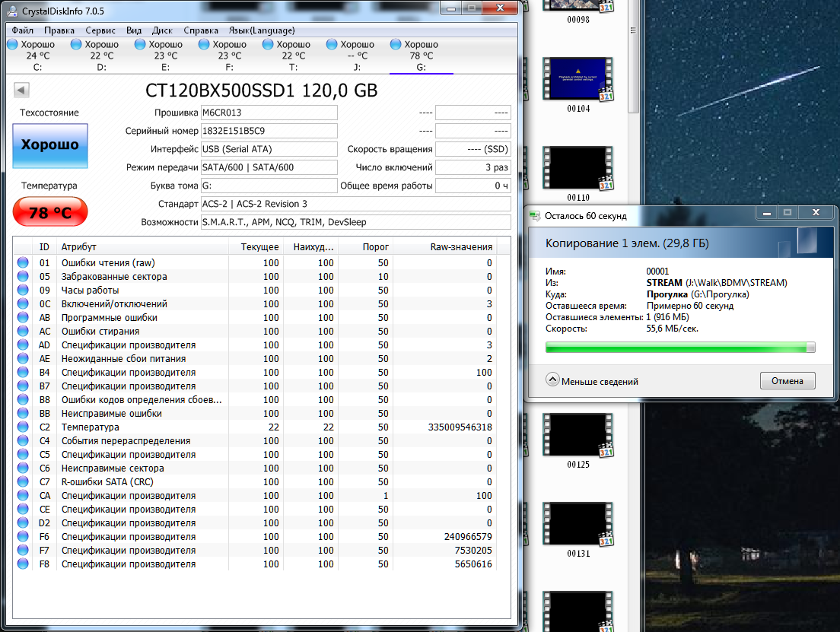The width and height of the screenshot is (840, 632).
Task: Click the folder window vertical scrollbar
Action: (x=633, y=56)
